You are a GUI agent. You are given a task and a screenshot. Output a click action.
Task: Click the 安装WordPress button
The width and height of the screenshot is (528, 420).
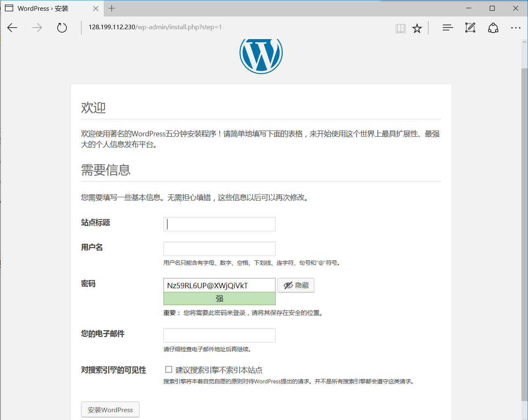click(x=110, y=410)
